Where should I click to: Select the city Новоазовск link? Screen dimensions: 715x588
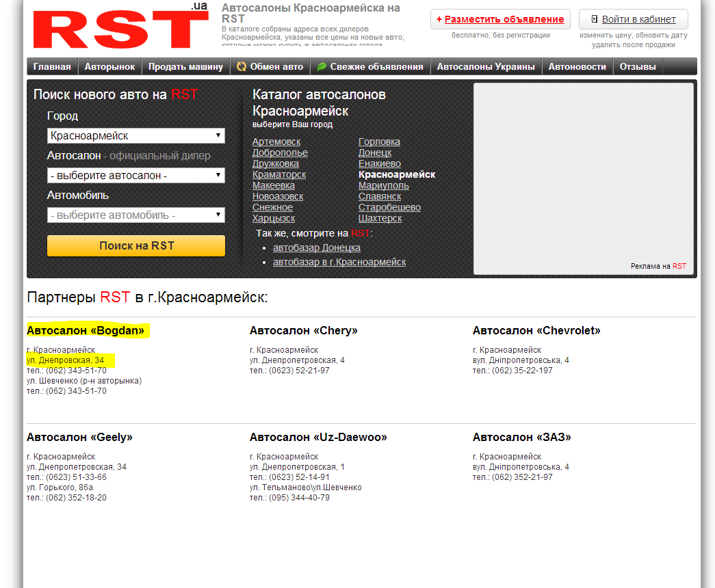click(x=278, y=196)
